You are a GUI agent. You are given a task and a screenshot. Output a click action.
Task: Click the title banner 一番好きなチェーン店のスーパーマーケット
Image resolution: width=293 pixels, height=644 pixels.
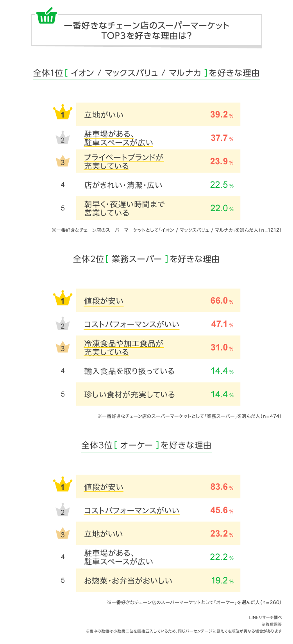pyautogui.click(x=146, y=30)
